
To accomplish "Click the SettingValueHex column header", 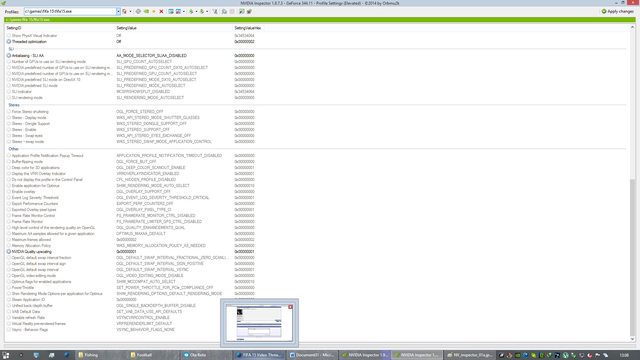I will tap(247, 28).
